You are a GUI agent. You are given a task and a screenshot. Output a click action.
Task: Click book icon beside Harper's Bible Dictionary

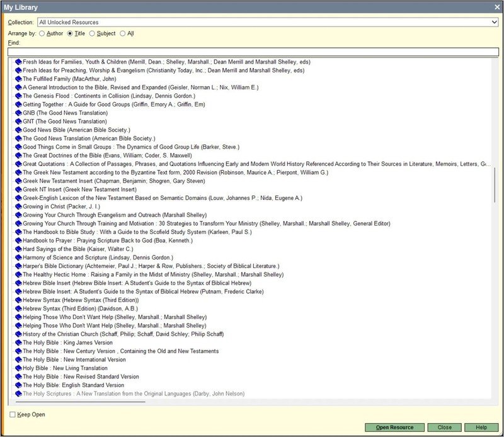click(x=18, y=266)
